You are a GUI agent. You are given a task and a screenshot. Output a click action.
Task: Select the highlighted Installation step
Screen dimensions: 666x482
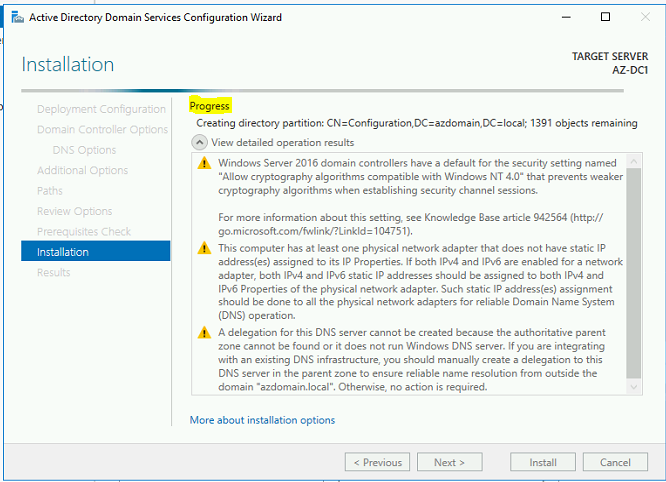(x=96, y=252)
